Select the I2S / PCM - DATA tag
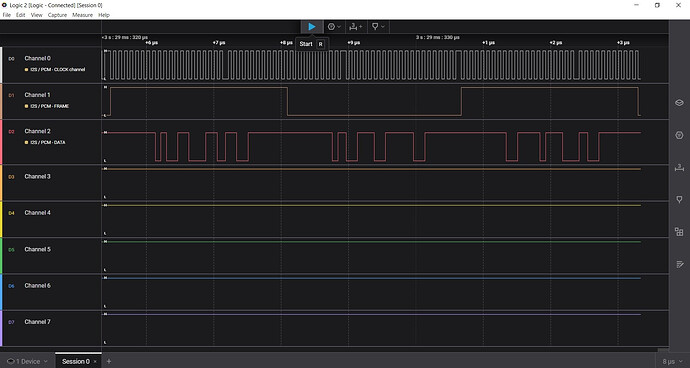This screenshot has width=690, height=368. pos(45,143)
